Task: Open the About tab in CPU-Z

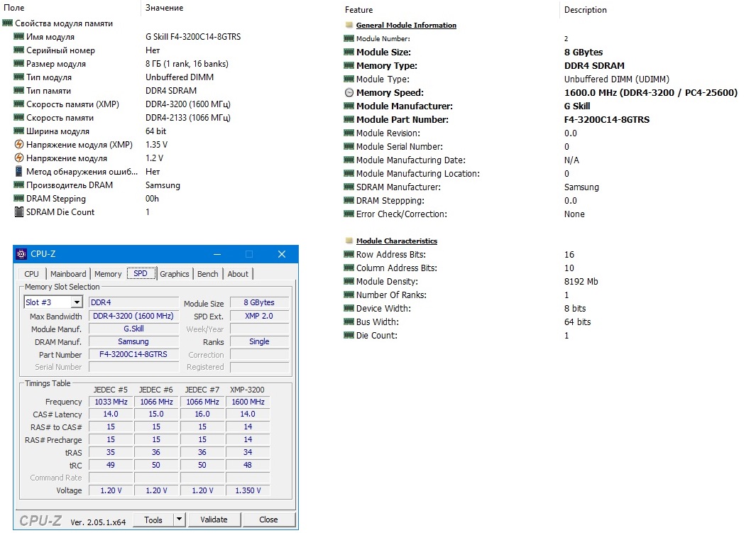Action: [x=238, y=274]
